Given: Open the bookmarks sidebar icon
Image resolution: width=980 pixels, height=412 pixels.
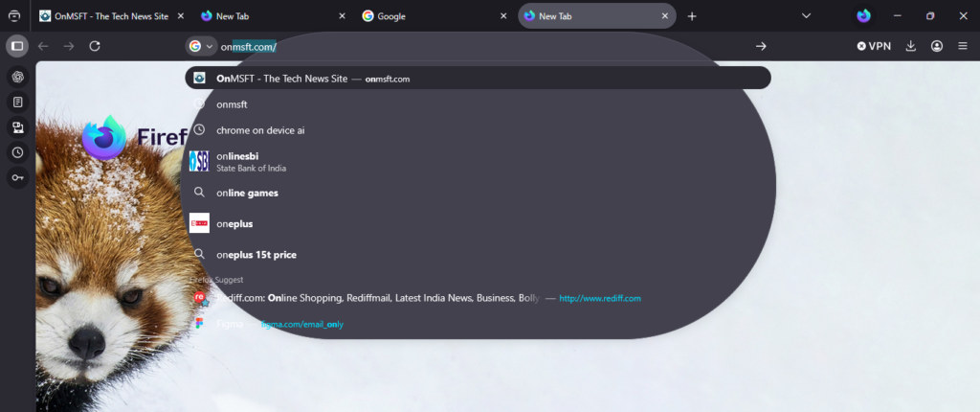Looking at the screenshot, I should pyautogui.click(x=17, y=102).
